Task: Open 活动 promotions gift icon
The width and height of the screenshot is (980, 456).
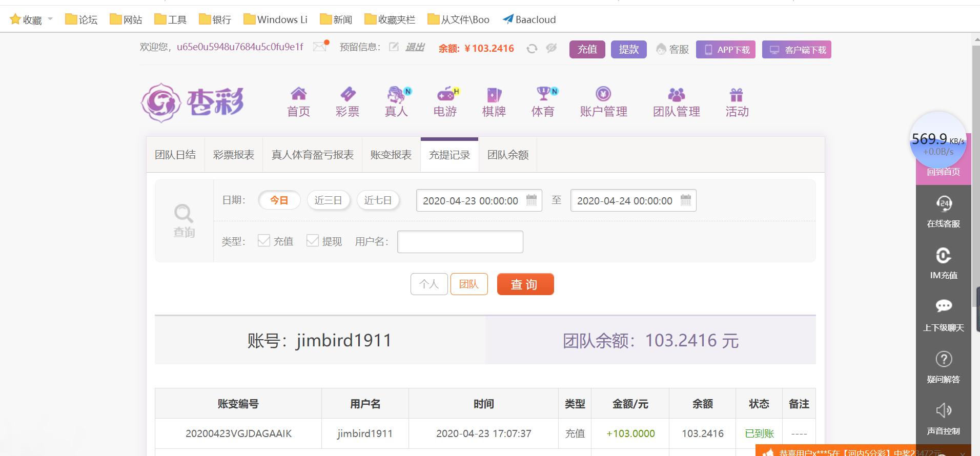Action: click(737, 94)
